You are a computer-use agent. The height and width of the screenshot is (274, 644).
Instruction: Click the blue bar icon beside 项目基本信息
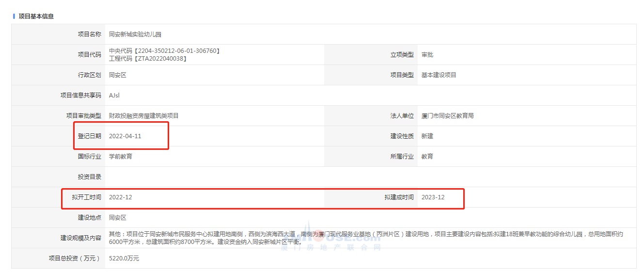tap(14, 16)
